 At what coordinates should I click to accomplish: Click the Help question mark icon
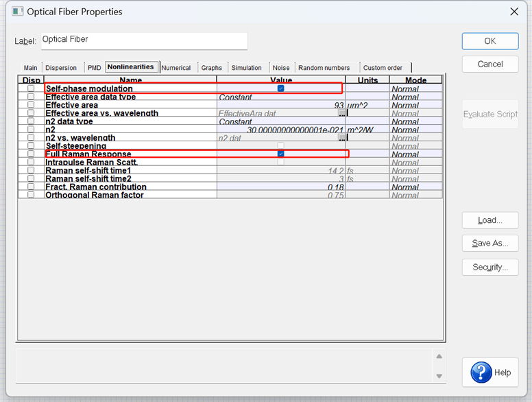tap(481, 373)
